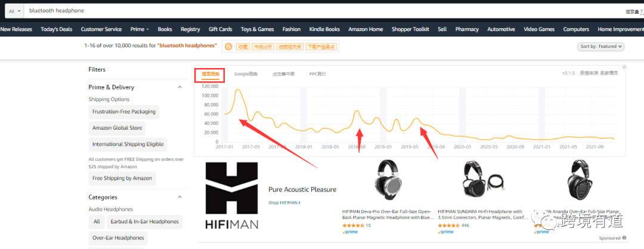
Task: Go to Amazon Home
Action: [366, 29]
